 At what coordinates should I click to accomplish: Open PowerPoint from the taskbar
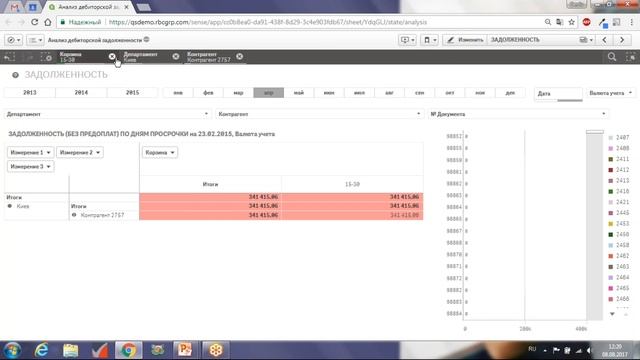click(x=184, y=350)
